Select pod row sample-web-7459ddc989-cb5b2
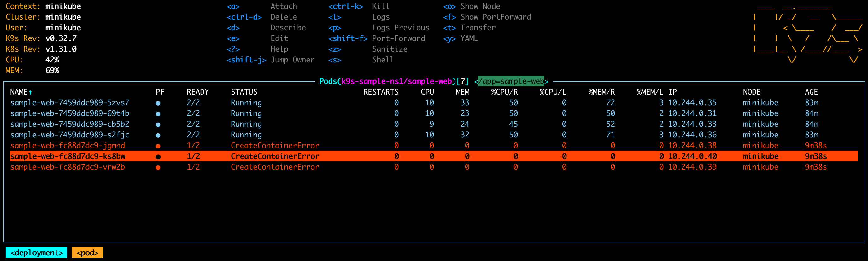868x261 pixels. (x=434, y=124)
